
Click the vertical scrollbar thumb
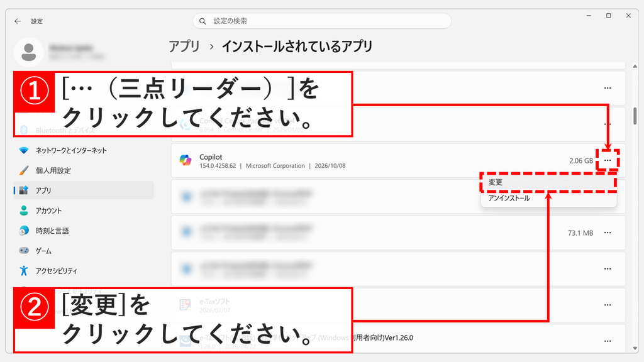635,116
